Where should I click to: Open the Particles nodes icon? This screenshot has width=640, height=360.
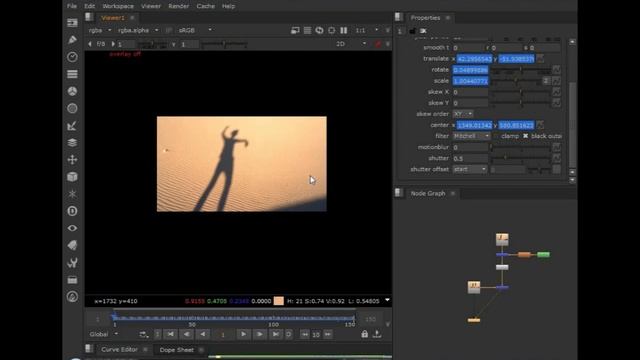pos(72,194)
